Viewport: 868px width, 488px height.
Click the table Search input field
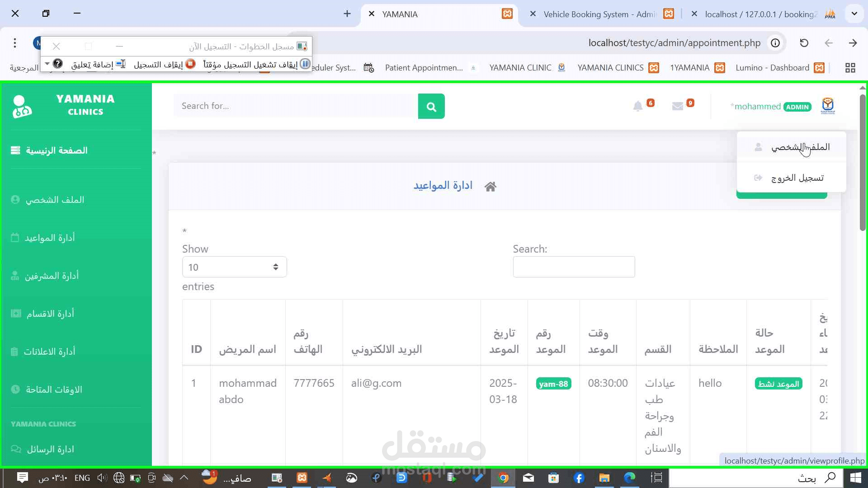click(x=574, y=267)
